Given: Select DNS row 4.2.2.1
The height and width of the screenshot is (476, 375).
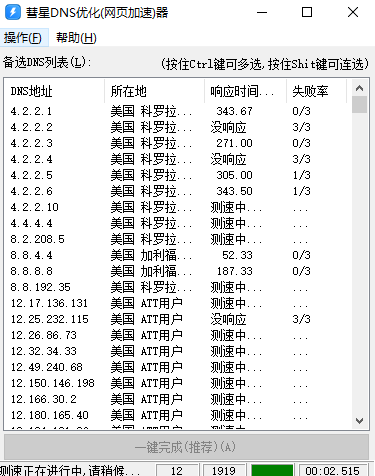Looking at the screenshot, I should click(177, 111).
